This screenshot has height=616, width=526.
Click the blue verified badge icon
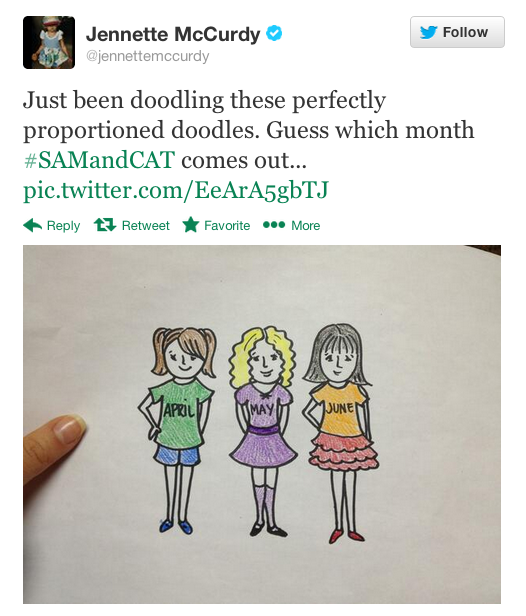point(274,33)
